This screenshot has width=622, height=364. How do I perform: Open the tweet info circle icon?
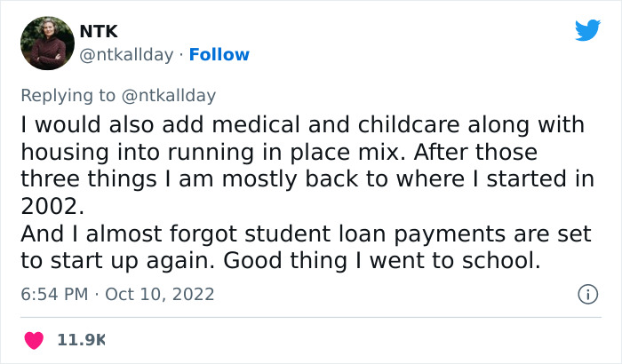(586, 294)
